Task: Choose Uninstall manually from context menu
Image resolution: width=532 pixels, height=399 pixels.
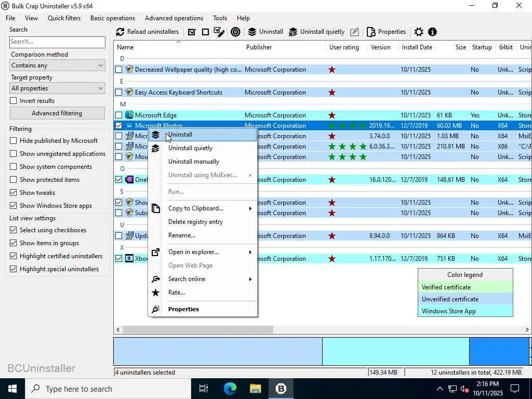Action: [203, 162]
